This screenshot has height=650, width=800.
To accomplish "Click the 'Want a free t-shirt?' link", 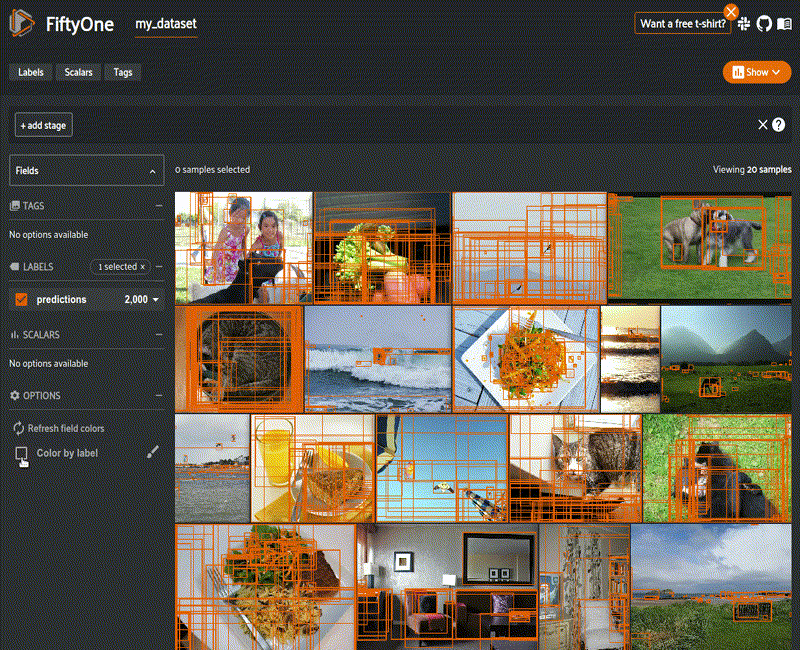I will [683, 23].
